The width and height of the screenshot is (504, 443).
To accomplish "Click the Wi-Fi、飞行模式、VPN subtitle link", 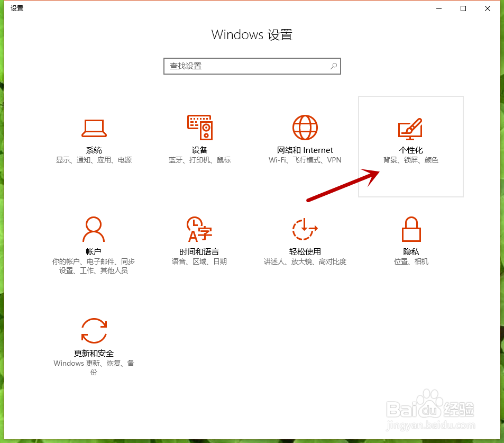I will 305,160.
